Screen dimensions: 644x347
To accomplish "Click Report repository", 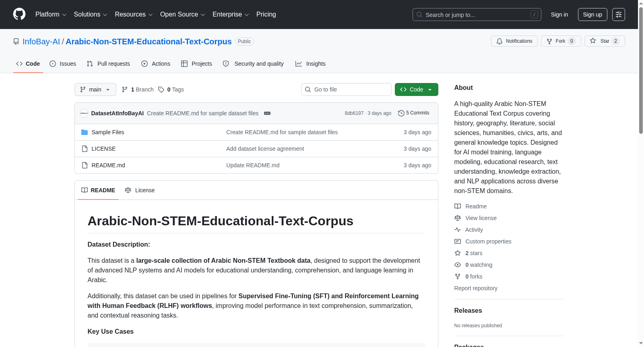I will [x=476, y=288].
